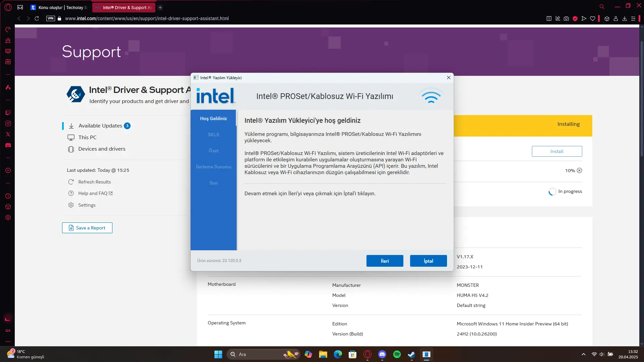This screenshot has width=644, height=362.
Task: Open the toolbar extensions cube icon
Action: [x=607, y=18]
